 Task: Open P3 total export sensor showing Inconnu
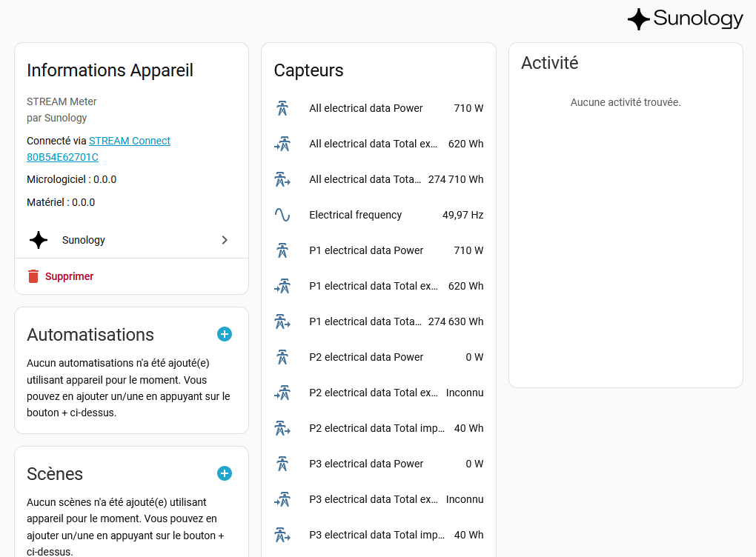coord(378,499)
